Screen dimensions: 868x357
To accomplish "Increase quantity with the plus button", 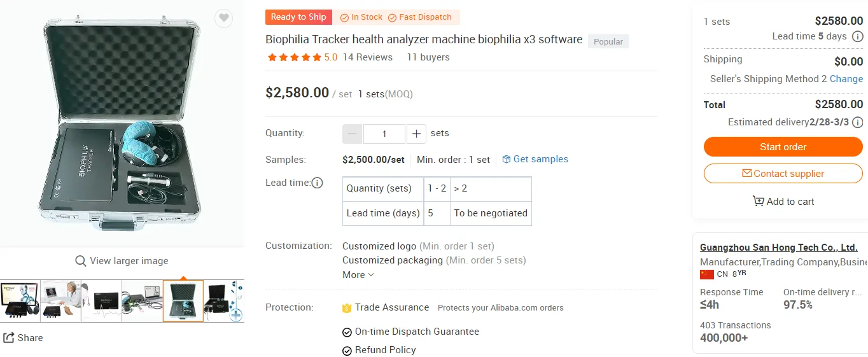I will point(416,134).
